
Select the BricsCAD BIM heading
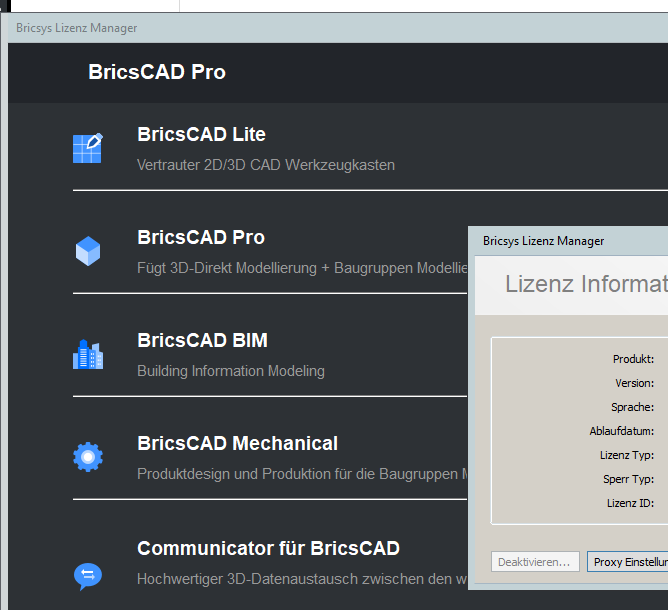(x=202, y=340)
